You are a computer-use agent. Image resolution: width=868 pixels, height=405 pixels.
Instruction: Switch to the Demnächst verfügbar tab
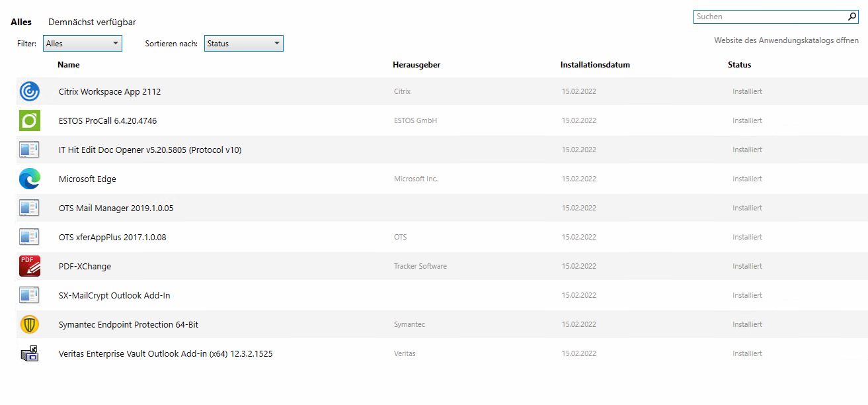92,22
